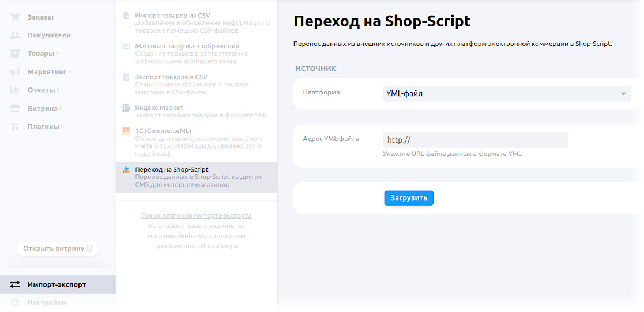Screen dimensions: 644x312
Task: Click the arrows icon for Импорт-экспорт
Action: click(x=15, y=284)
